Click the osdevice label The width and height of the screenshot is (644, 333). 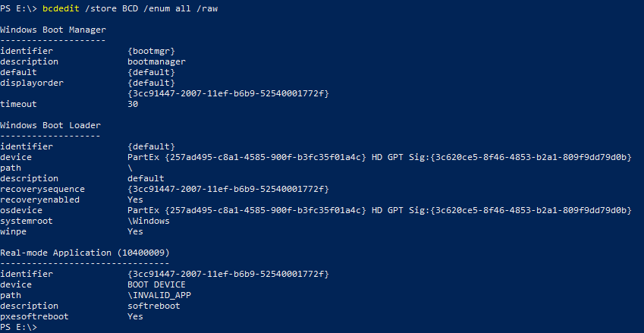tap(21, 210)
